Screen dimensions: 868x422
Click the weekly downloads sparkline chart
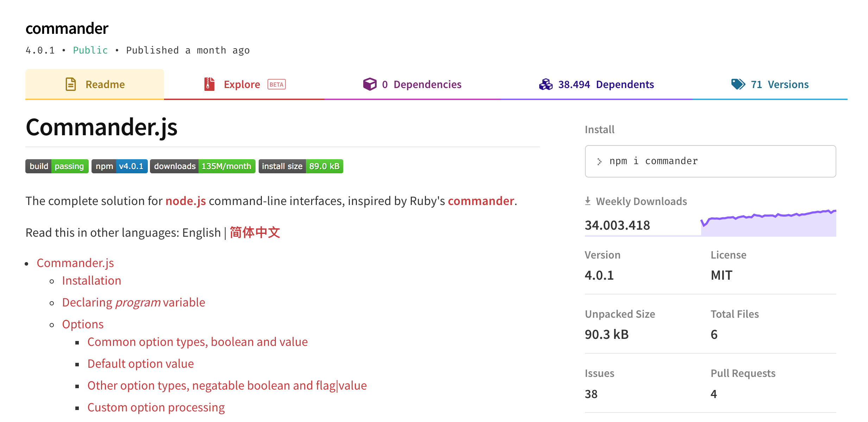pos(768,223)
